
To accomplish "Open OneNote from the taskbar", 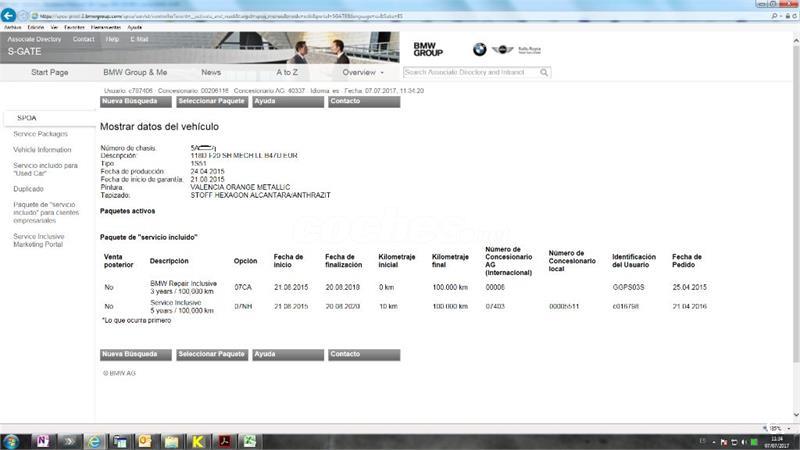I will 41,440.
